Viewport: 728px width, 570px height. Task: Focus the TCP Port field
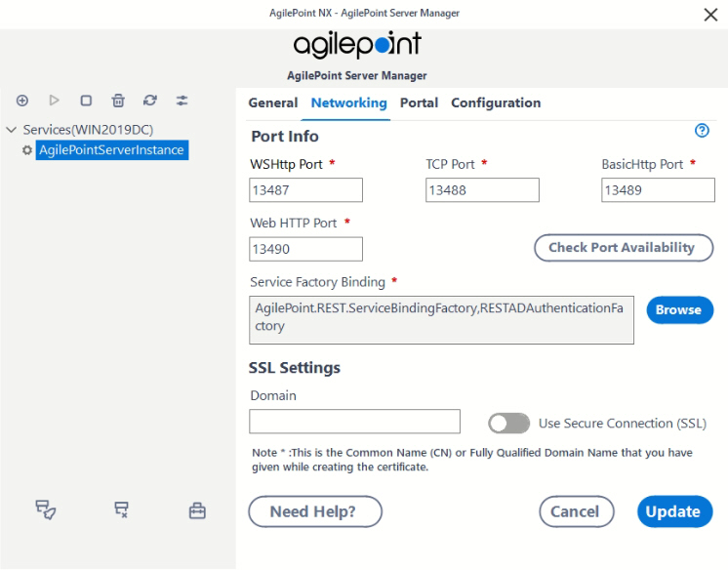[482, 190]
